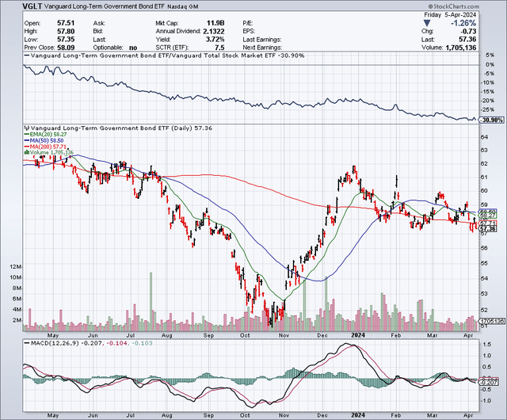Click the 'Nasdaq GM' exchange label

[x=183, y=7]
